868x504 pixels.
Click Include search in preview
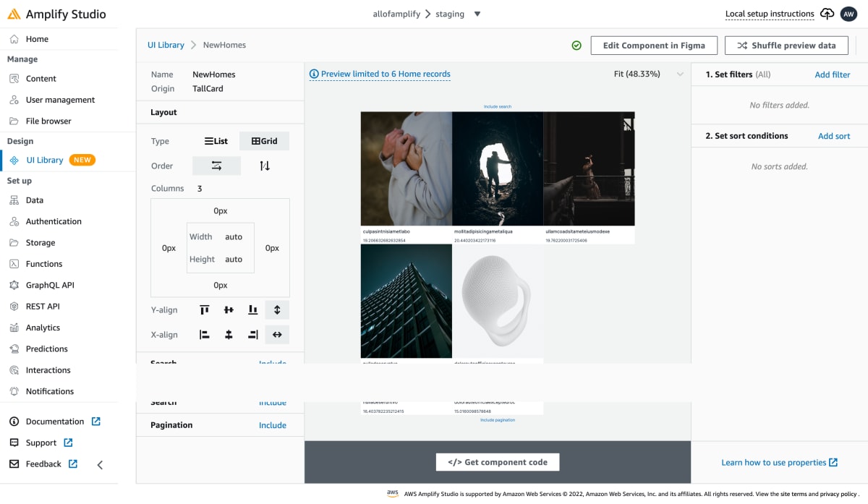[x=498, y=106]
